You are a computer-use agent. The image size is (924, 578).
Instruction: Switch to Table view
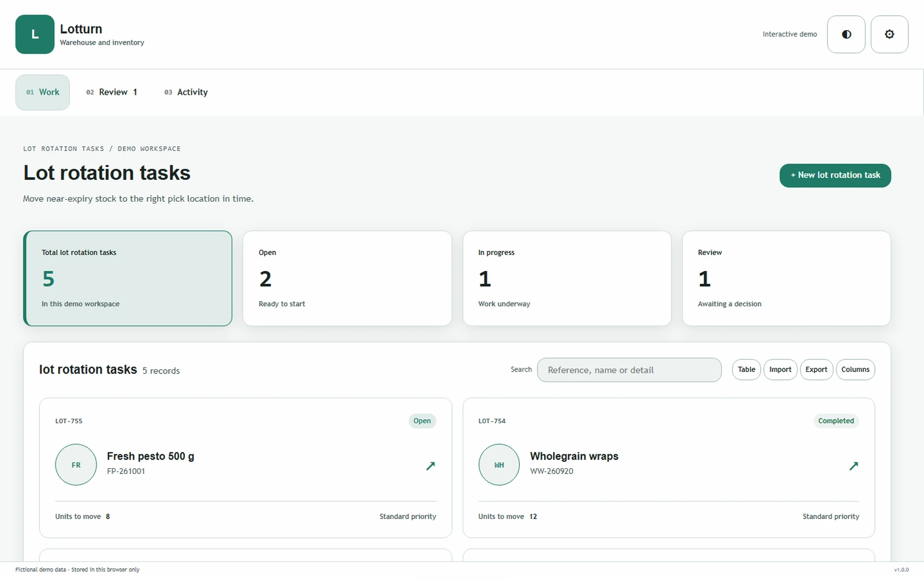(746, 369)
